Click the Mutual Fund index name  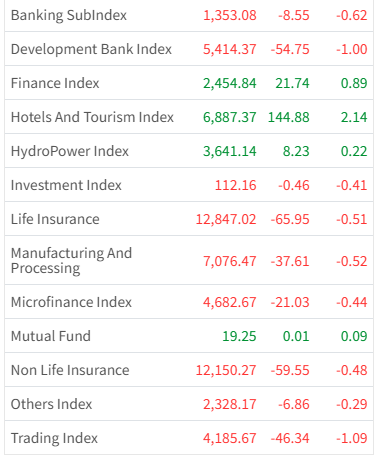click(51, 336)
